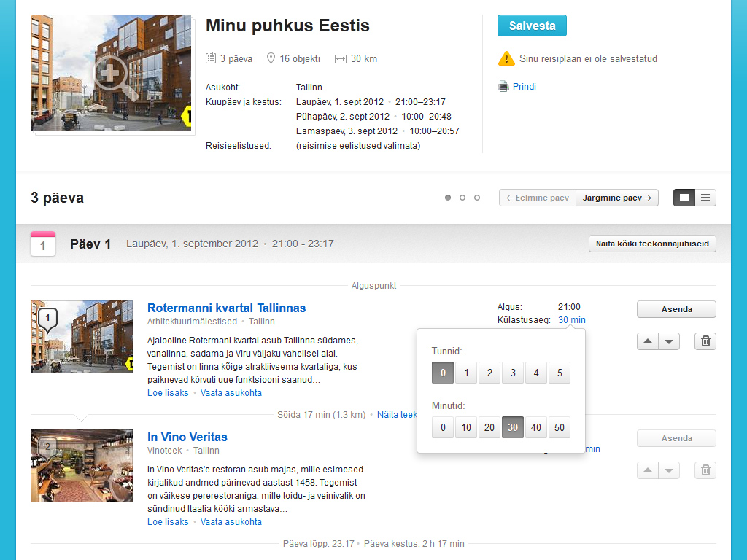Open the 30 min Külastusaeg duration dropdown
747x560 pixels.
[x=571, y=320]
